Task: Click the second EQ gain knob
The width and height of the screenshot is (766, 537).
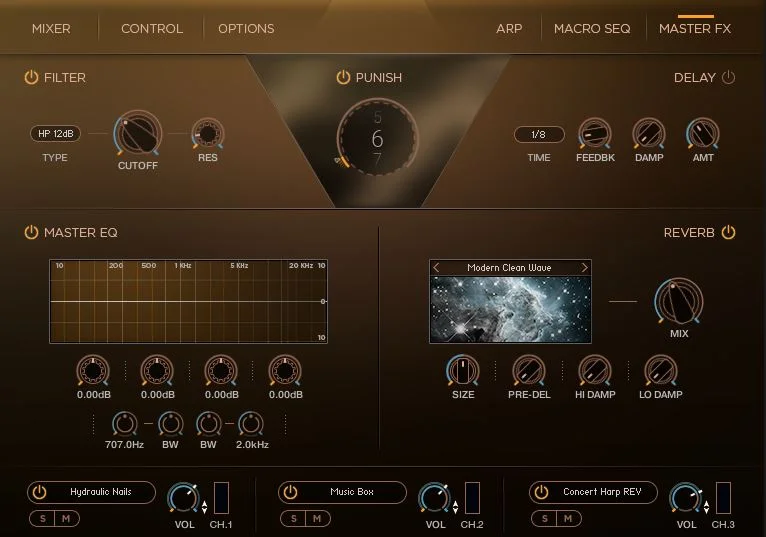Action: [x=157, y=370]
